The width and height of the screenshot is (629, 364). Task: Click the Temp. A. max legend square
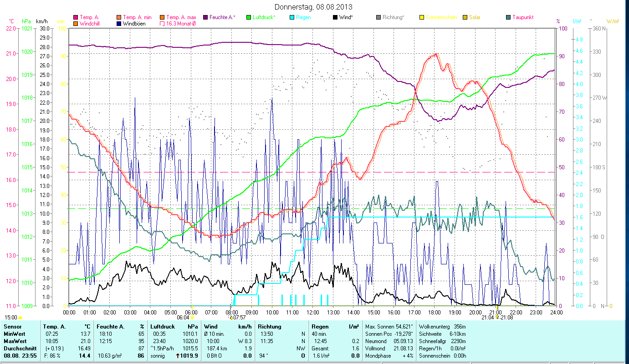(x=163, y=17)
